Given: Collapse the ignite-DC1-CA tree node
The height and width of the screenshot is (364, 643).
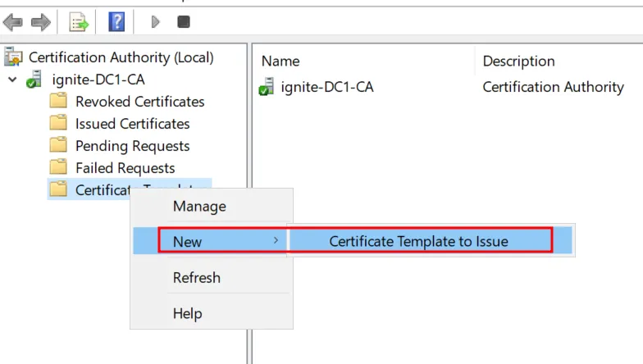Looking at the screenshot, I should 12,80.
